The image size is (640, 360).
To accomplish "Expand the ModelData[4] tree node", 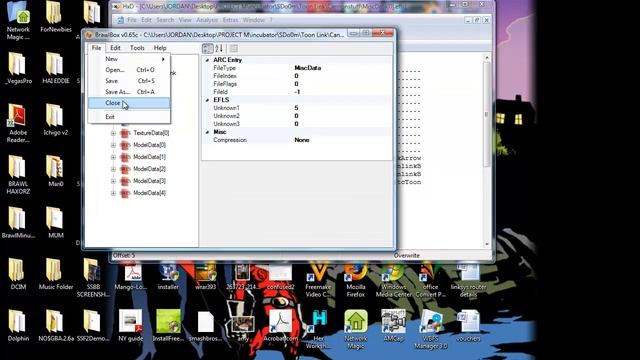I will (113, 193).
